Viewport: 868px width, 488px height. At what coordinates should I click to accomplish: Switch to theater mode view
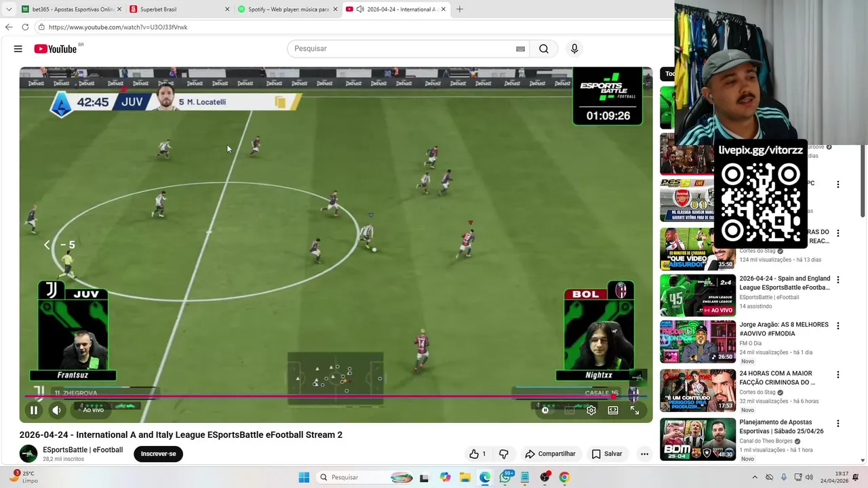[613, 410]
